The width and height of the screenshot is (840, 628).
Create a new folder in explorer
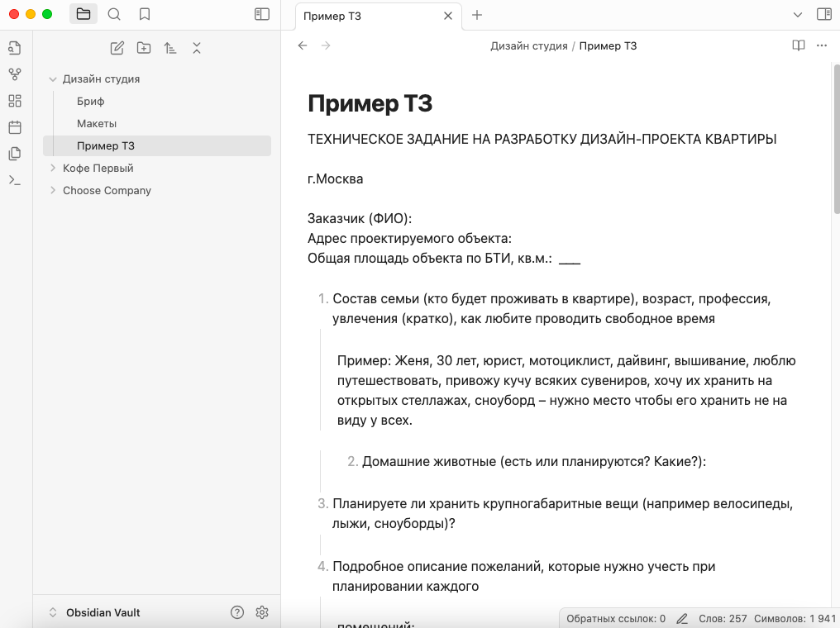pyautogui.click(x=144, y=48)
